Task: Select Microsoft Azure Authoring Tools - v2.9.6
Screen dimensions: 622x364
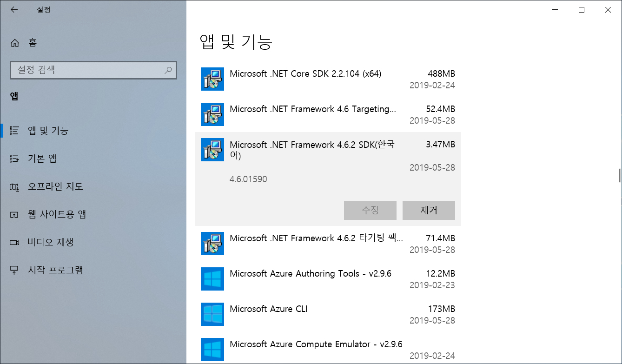Action: (311, 273)
